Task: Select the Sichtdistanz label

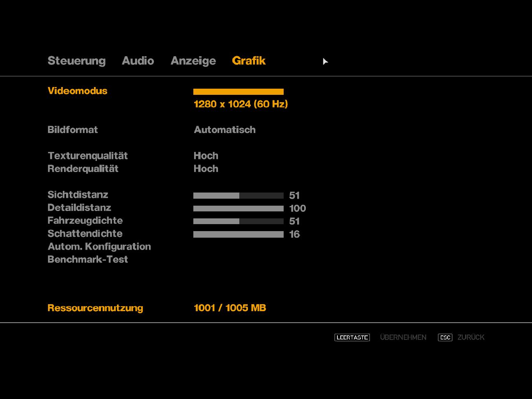Action: (78, 195)
